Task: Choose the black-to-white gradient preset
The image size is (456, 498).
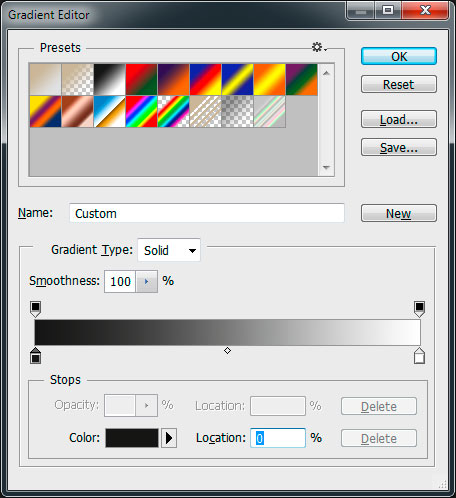Action: pyautogui.click(x=110, y=79)
